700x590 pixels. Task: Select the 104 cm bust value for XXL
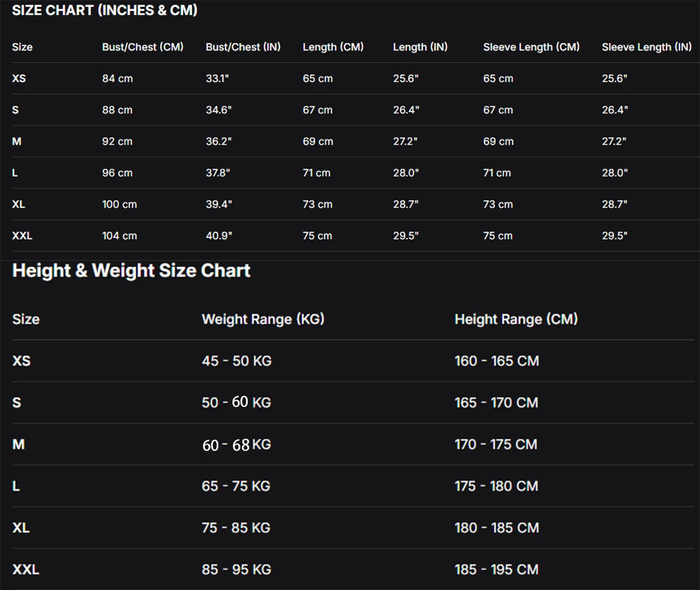pos(120,236)
